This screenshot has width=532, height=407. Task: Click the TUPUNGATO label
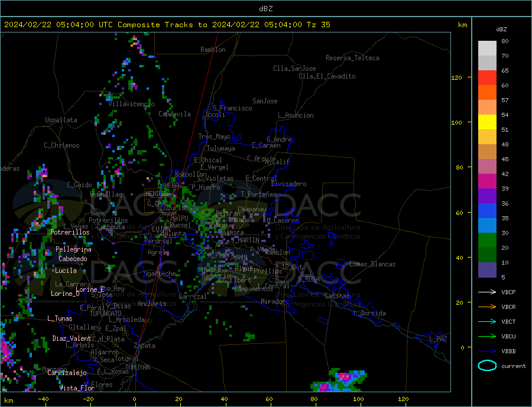pos(106,314)
